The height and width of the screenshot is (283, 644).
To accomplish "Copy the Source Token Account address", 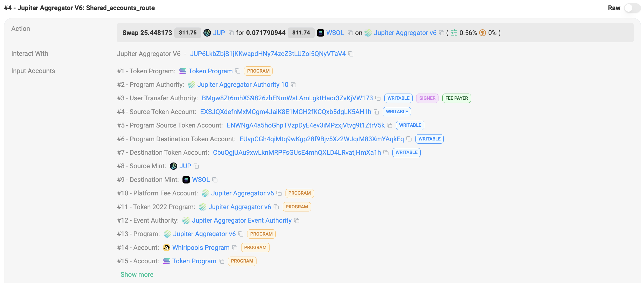I will pyautogui.click(x=377, y=112).
